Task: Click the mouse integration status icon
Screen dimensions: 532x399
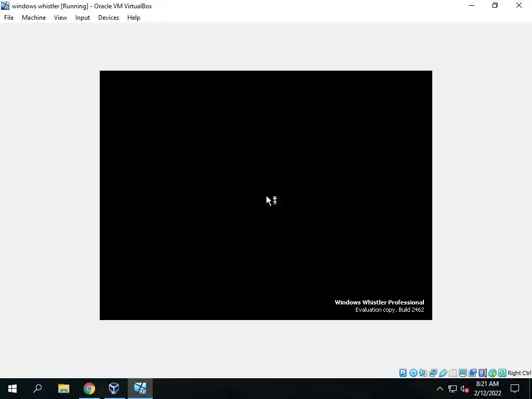Action: (493, 373)
